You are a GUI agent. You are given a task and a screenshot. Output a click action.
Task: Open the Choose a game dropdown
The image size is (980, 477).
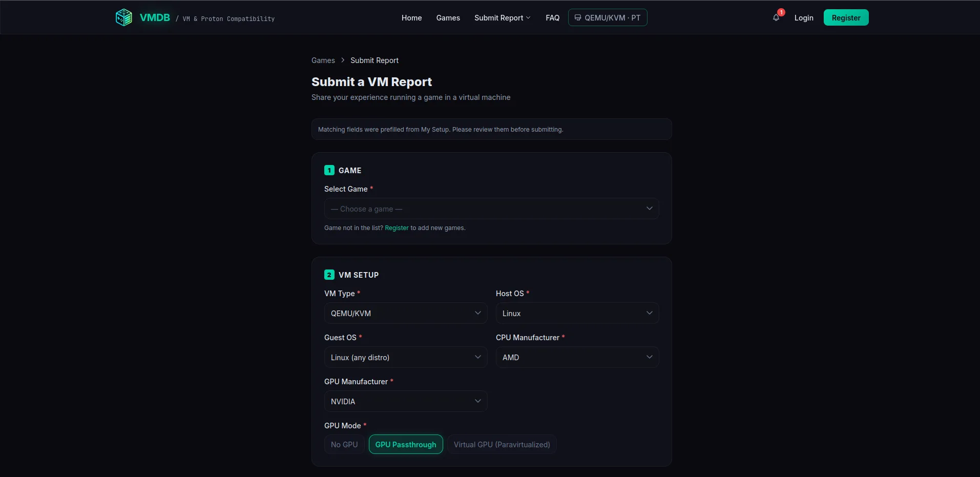pos(491,209)
